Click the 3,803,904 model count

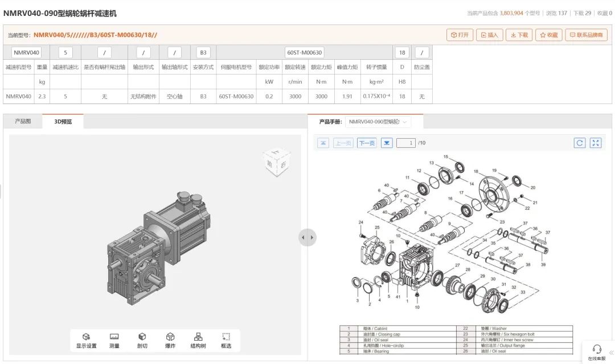pyautogui.click(x=511, y=13)
